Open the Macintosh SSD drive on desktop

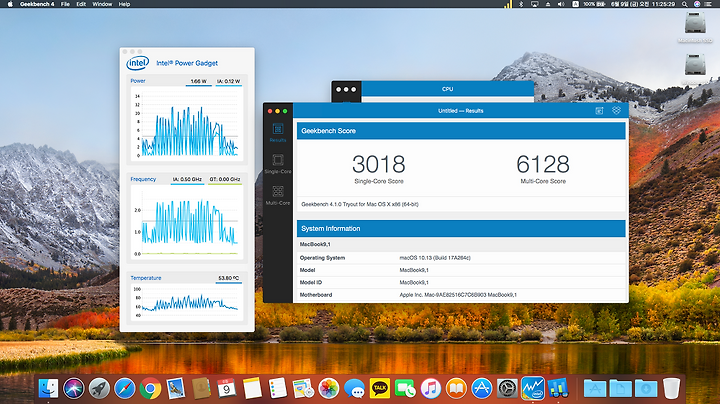click(x=695, y=27)
